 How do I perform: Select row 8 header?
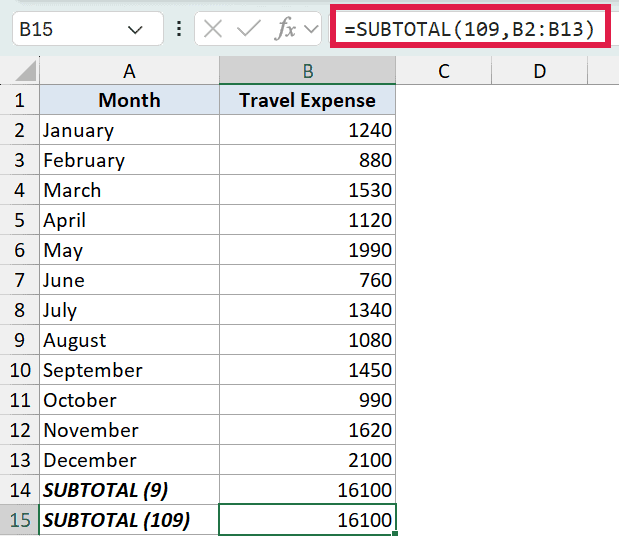tap(20, 310)
